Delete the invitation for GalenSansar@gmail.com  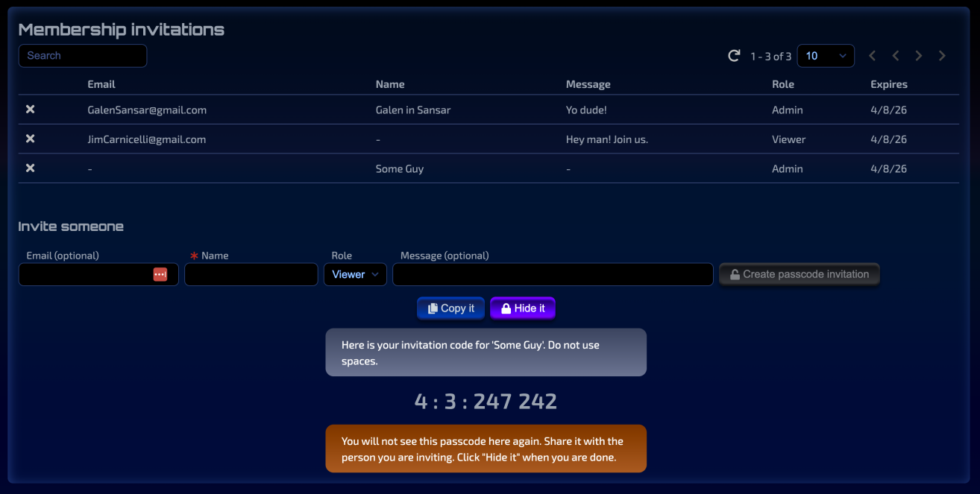30,109
